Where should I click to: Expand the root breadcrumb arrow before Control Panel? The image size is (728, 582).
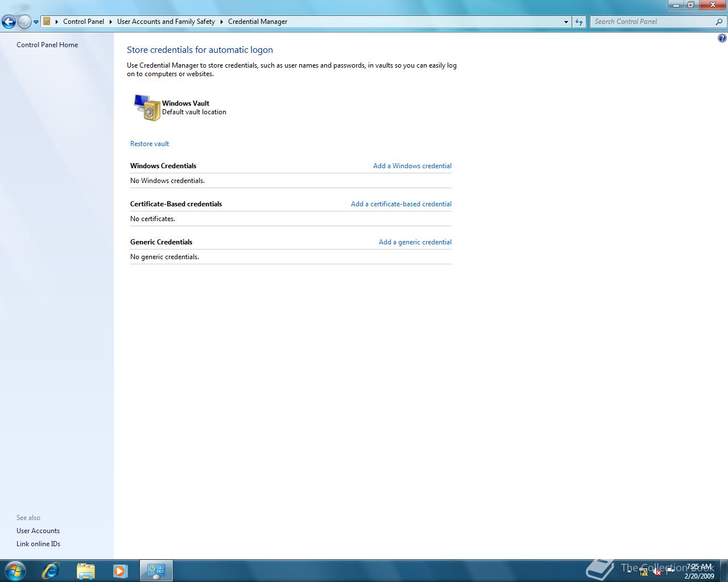tap(57, 22)
